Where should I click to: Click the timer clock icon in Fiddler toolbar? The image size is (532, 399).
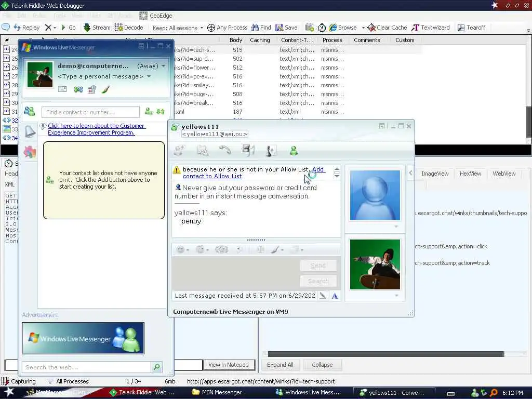(x=322, y=28)
